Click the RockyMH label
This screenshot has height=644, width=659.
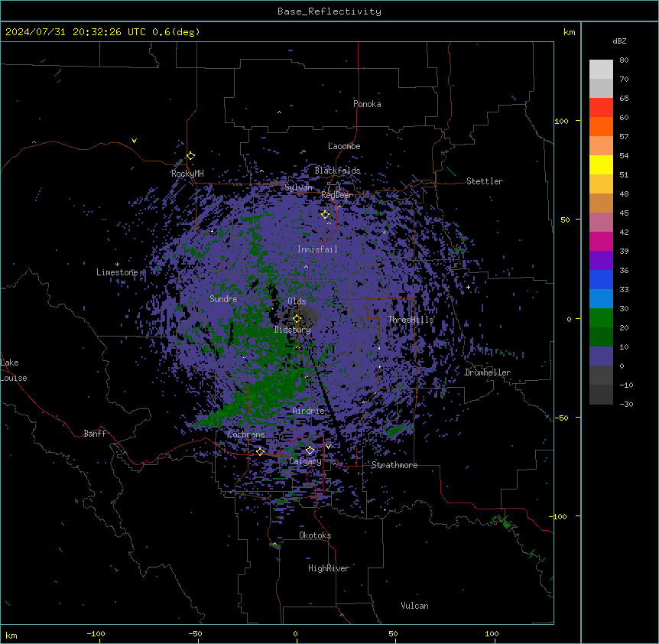tap(187, 174)
